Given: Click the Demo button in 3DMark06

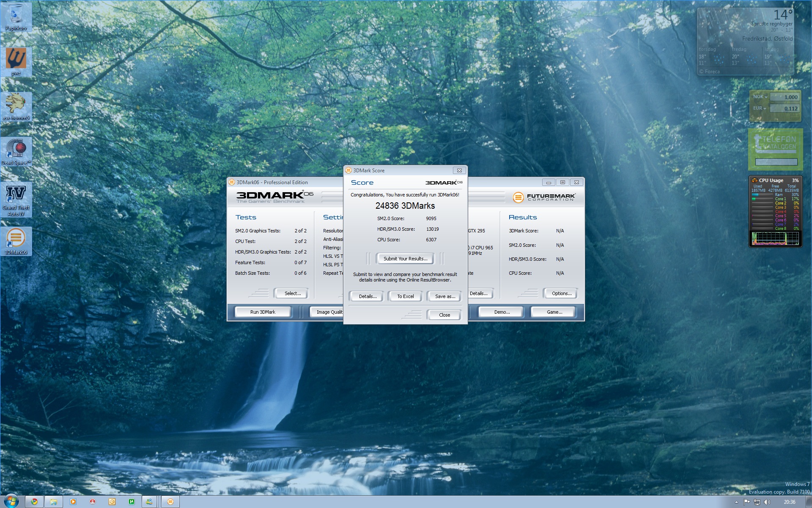Looking at the screenshot, I should (x=502, y=312).
